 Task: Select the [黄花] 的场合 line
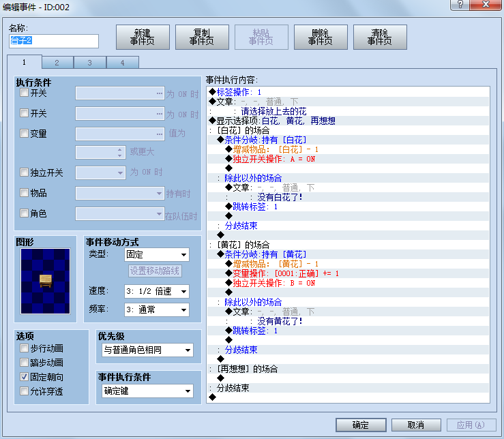[x=348, y=245]
